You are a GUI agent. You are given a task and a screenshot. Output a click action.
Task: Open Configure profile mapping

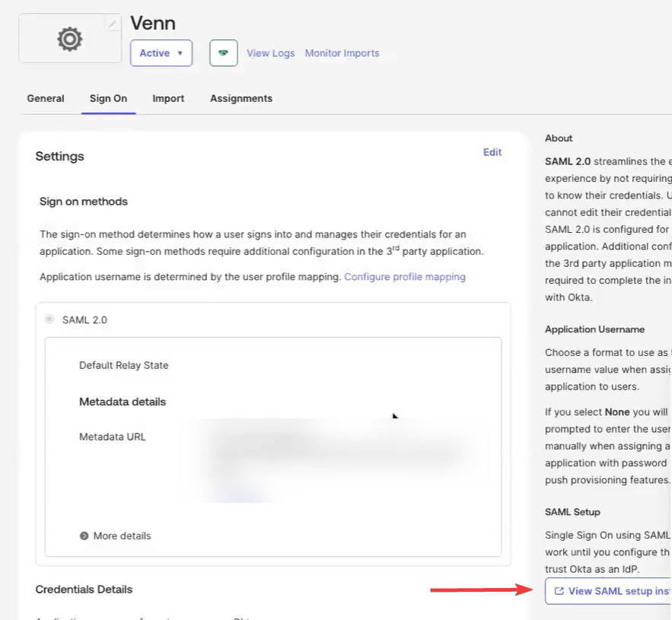pyautogui.click(x=405, y=276)
